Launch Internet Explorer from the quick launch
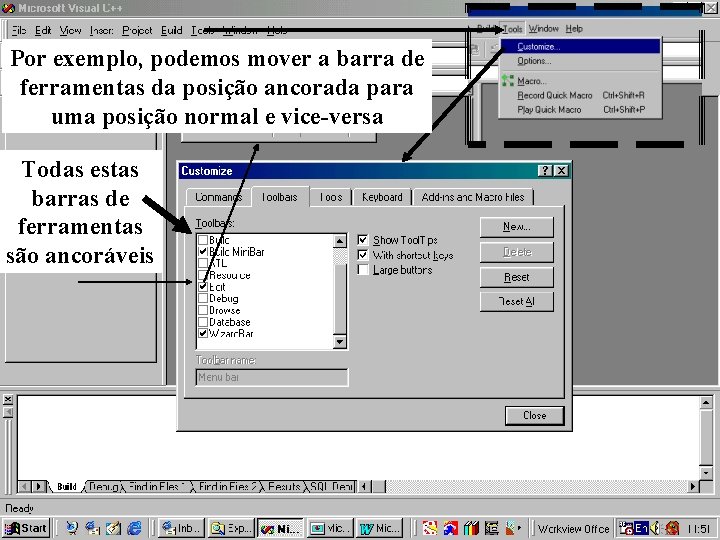 [135, 528]
